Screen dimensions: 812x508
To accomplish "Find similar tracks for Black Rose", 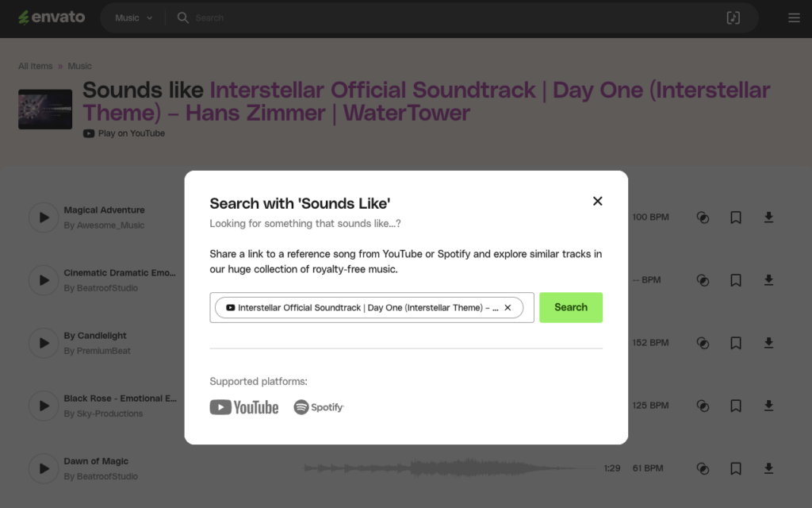I will 703,406.
